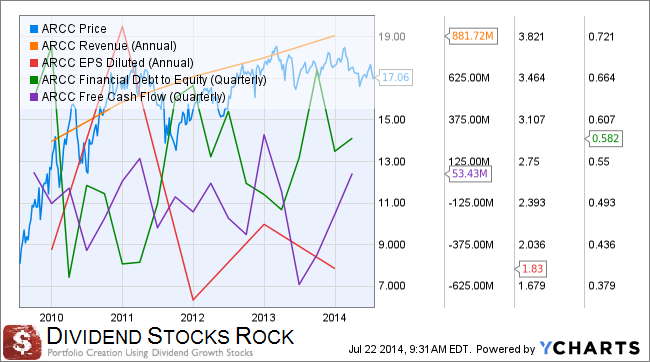Click the 13.00 price axis value

pyautogui.click(x=392, y=161)
